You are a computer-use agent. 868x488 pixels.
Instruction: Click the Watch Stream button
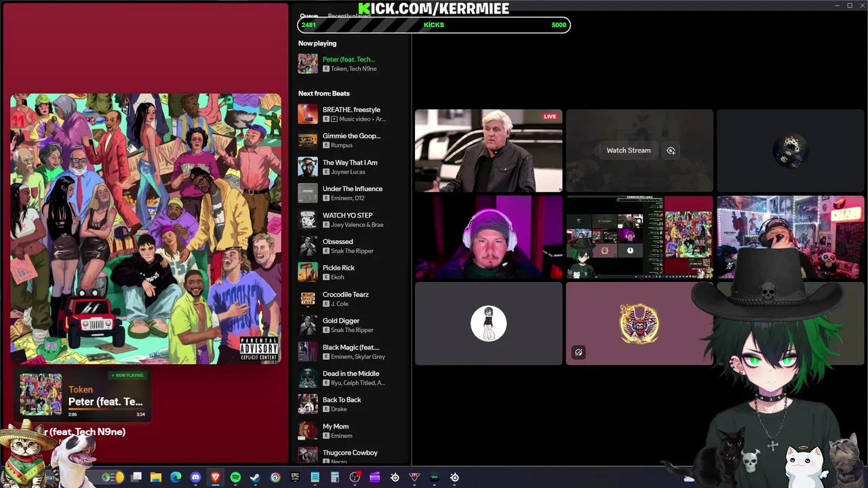[628, 150]
